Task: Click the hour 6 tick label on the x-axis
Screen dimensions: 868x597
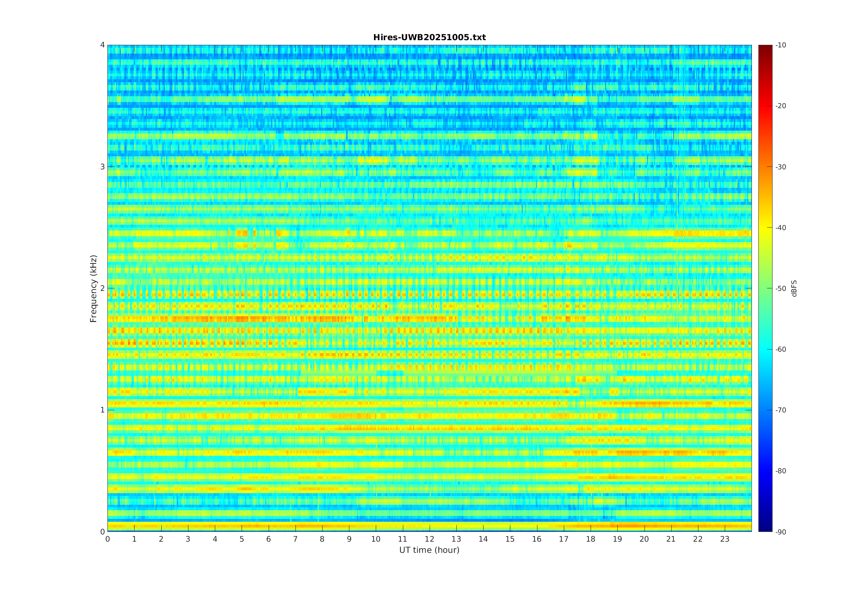Action: click(x=268, y=539)
